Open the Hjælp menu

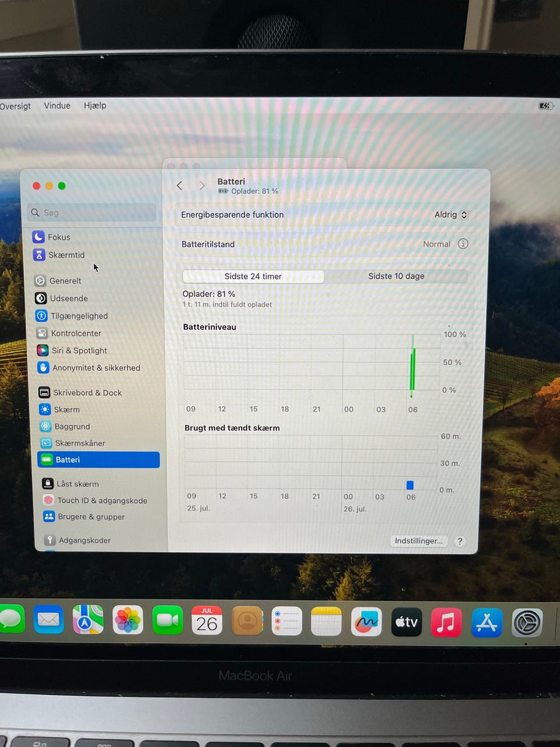point(95,106)
